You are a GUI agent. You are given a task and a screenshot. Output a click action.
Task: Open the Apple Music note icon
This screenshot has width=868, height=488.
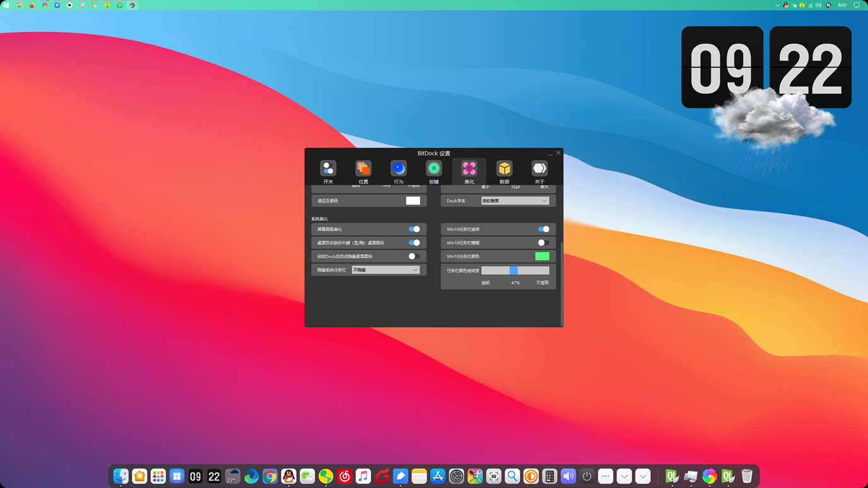[x=363, y=476]
